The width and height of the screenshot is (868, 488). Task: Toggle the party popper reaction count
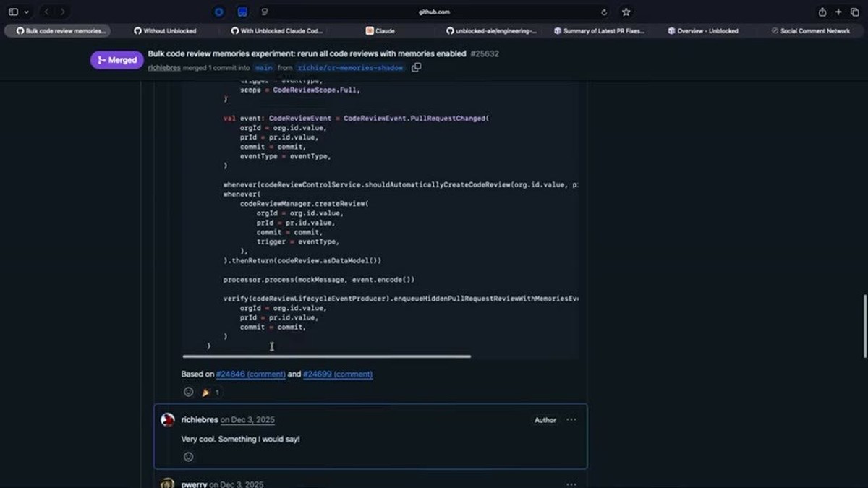click(x=210, y=392)
